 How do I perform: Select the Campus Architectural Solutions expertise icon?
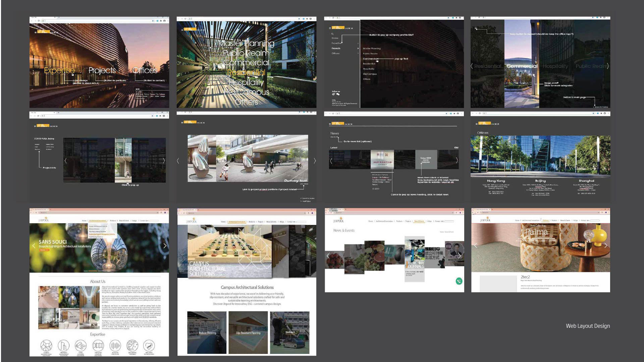pos(46,345)
